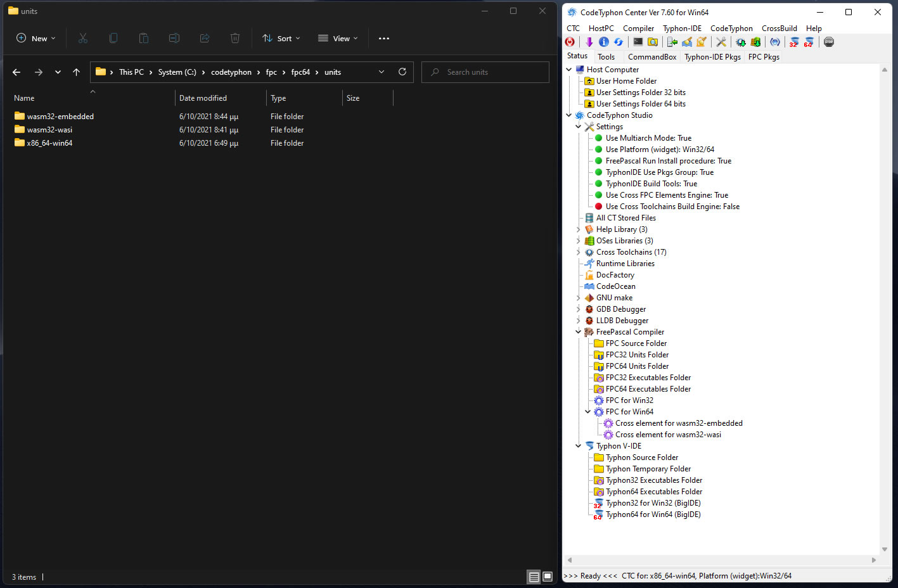Click the gear with green download arrow icon
This screenshot has height=588, width=898.
click(x=740, y=42)
